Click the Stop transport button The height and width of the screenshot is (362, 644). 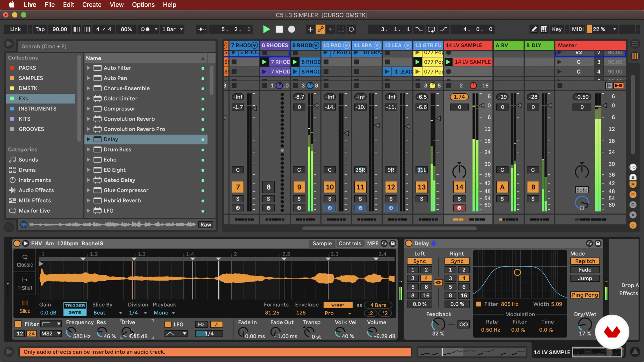coord(279,29)
